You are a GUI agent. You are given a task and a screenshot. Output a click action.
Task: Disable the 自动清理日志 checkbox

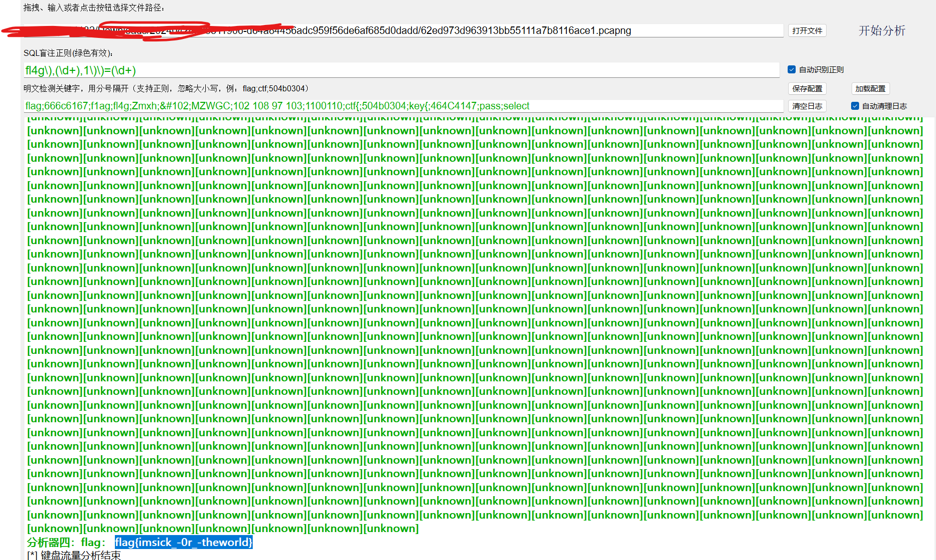[855, 106]
